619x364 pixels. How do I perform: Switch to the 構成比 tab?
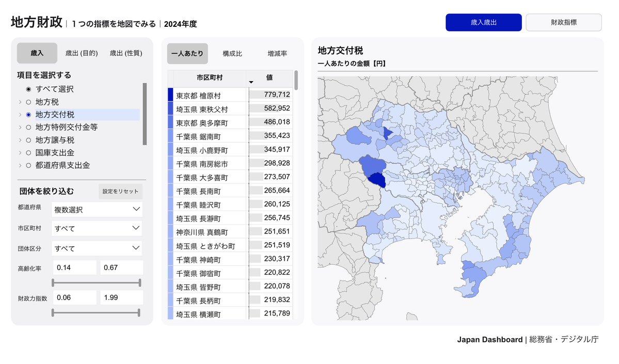pyautogui.click(x=232, y=53)
